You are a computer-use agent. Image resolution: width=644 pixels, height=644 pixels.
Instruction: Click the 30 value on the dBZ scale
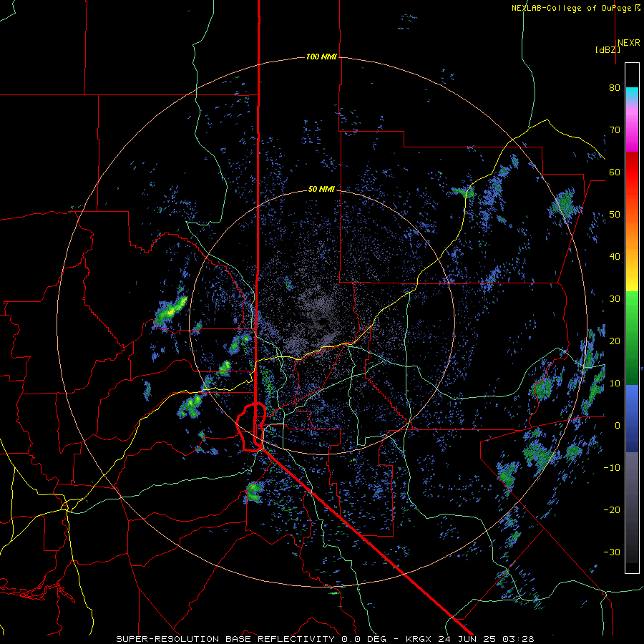615,298
